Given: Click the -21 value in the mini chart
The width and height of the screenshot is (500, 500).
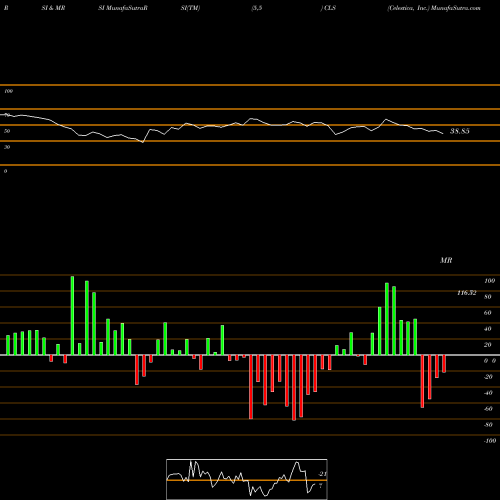Looking at the screenshot, I should 322,474.
